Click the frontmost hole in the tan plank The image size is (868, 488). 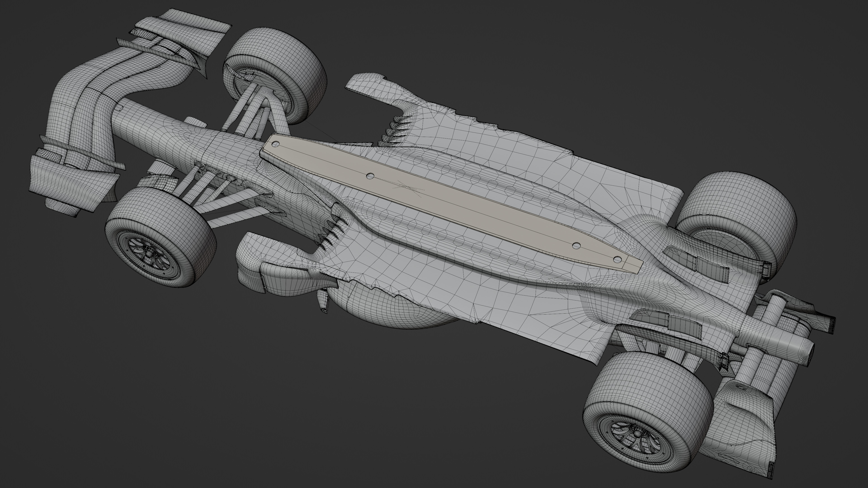click(276, 145)
